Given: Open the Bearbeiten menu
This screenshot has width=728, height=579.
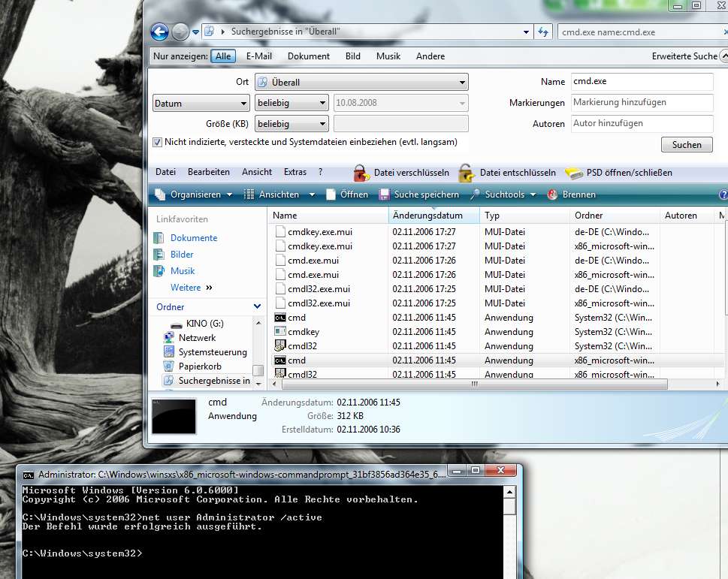Looking at the screenshot, I should [x=209, y=172].
